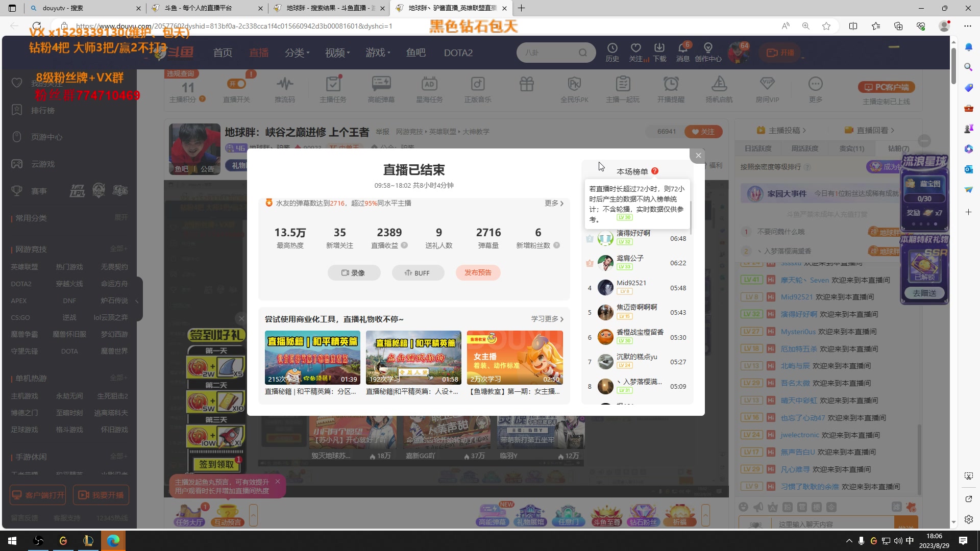Open the 正版音乐 icon
The image size is (980, 551).
click(x=478, y=89)
